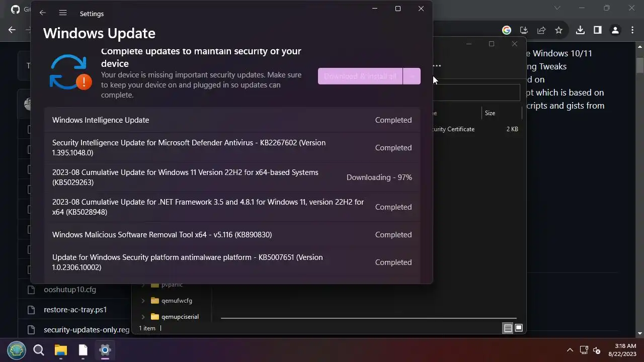Select Windows Malicious Software Removal Tool row
Viewport: 644px width, 362px height.
pyautogui.click(x=232, y=235)
